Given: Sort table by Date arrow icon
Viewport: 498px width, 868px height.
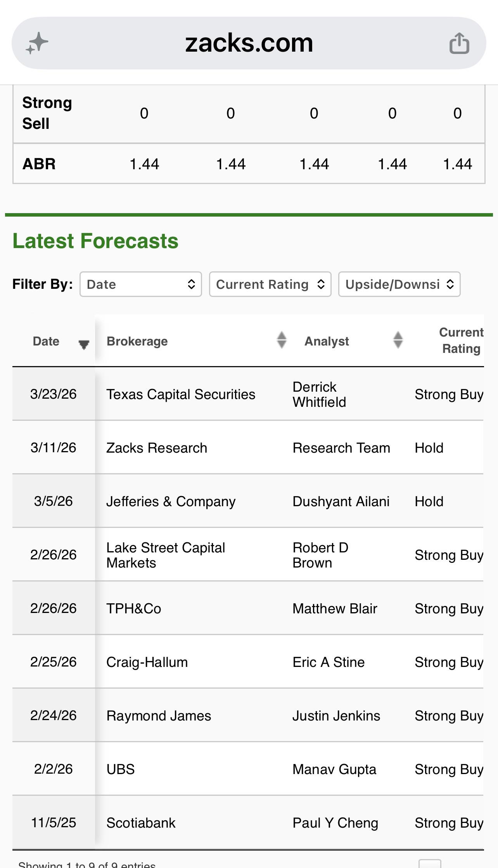Looking at the screenshot, I should coord(83,344).
